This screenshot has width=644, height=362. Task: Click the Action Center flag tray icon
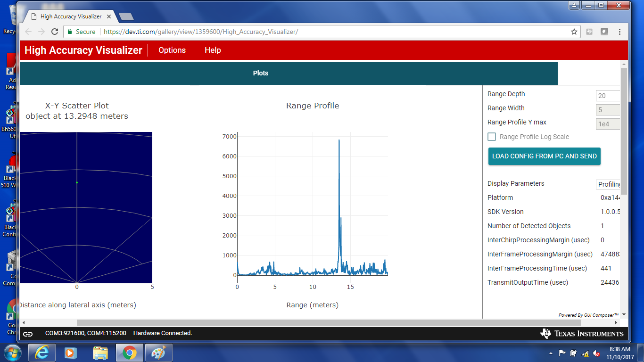click(562, 353)
